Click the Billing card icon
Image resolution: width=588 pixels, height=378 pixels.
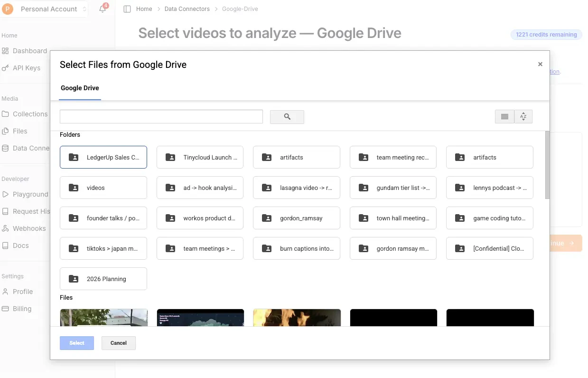[6, 309]
